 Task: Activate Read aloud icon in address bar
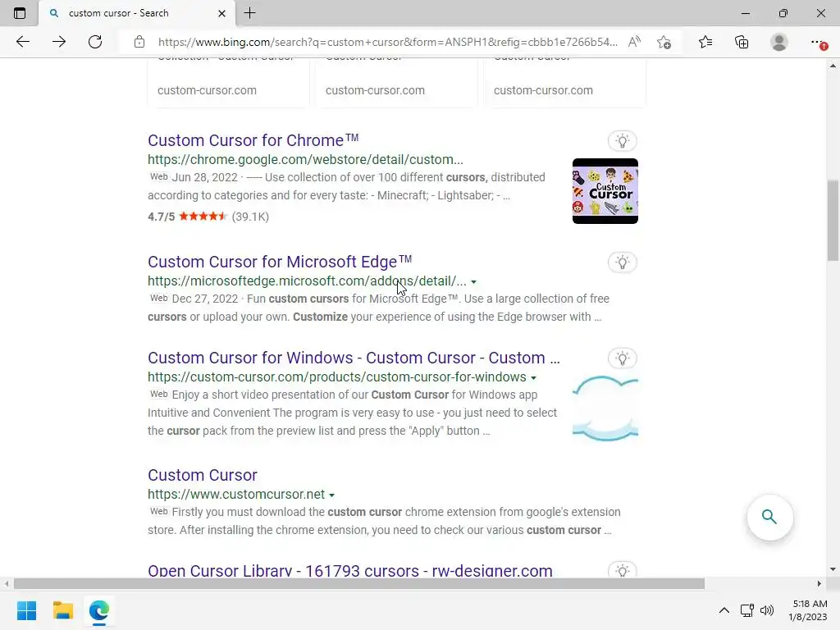point(634,42)
